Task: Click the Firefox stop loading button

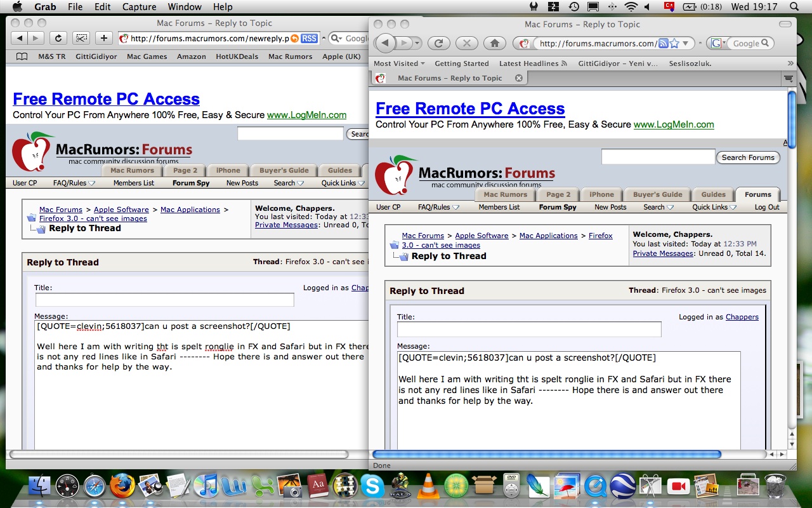Action: pos(466,43)
